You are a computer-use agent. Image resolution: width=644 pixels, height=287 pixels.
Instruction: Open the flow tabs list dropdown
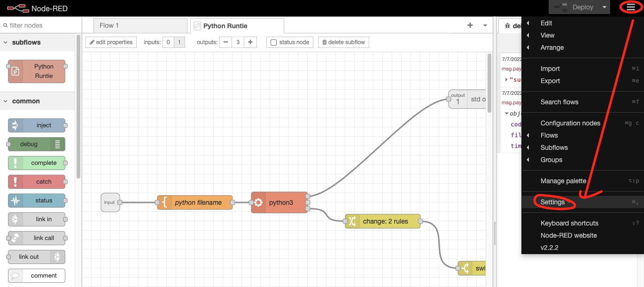tap(485, 25)
